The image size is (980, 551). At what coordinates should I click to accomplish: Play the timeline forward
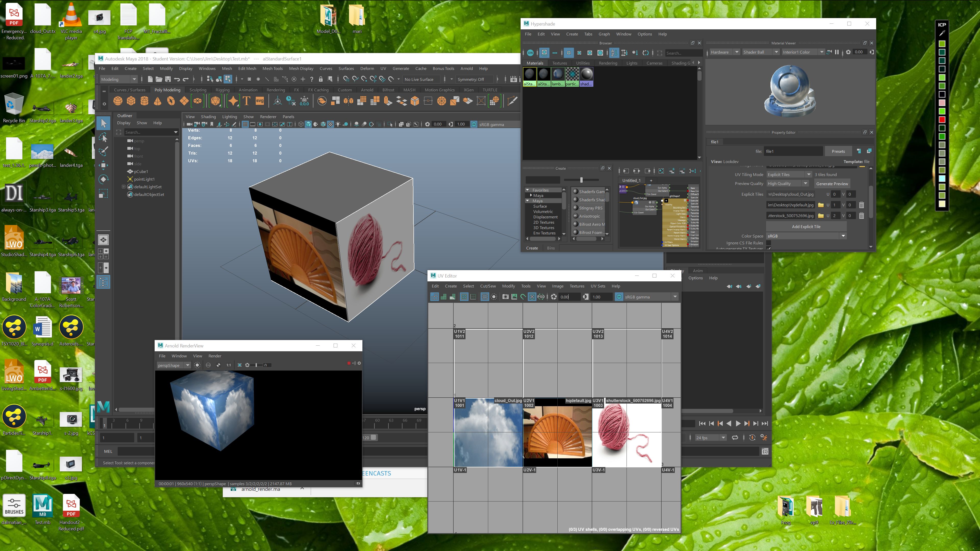pyautogui.click(x=738, y=423)
